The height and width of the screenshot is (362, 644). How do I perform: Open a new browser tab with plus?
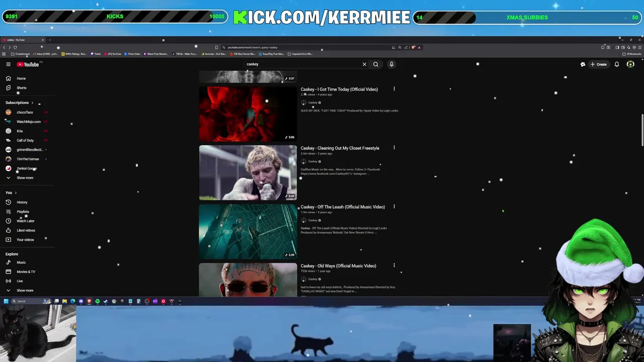[50, 40]
